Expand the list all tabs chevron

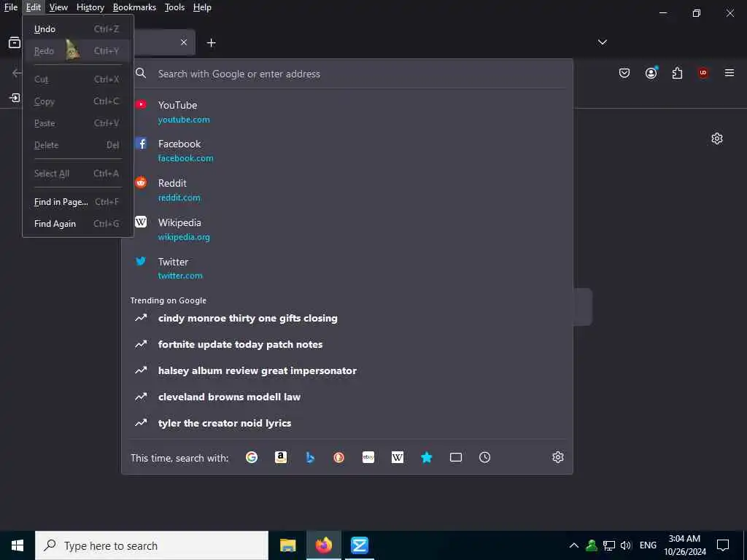pyautogui.click(x=602, y=42)
